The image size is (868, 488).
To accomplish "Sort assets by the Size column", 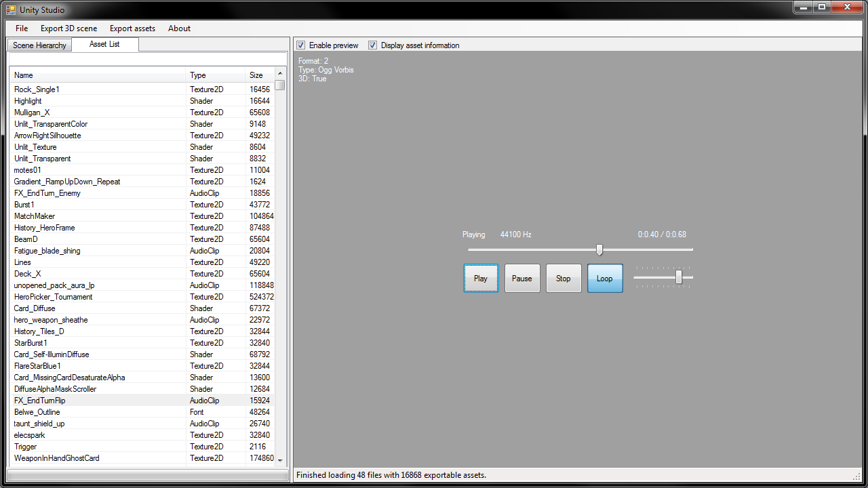I will pos(256,75).
